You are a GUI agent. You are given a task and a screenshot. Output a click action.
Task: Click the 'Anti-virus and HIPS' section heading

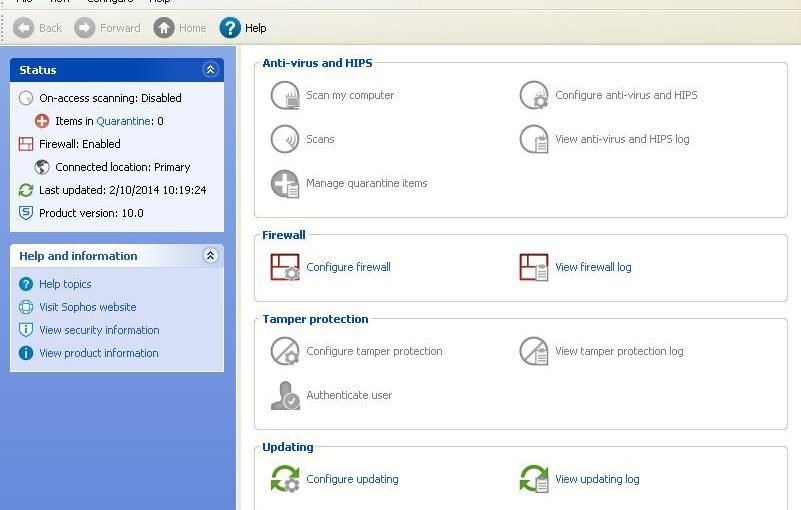[x=317, y=63]
